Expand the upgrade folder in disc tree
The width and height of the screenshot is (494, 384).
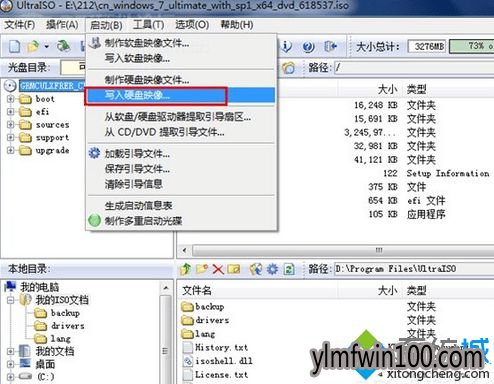[11, 150]
